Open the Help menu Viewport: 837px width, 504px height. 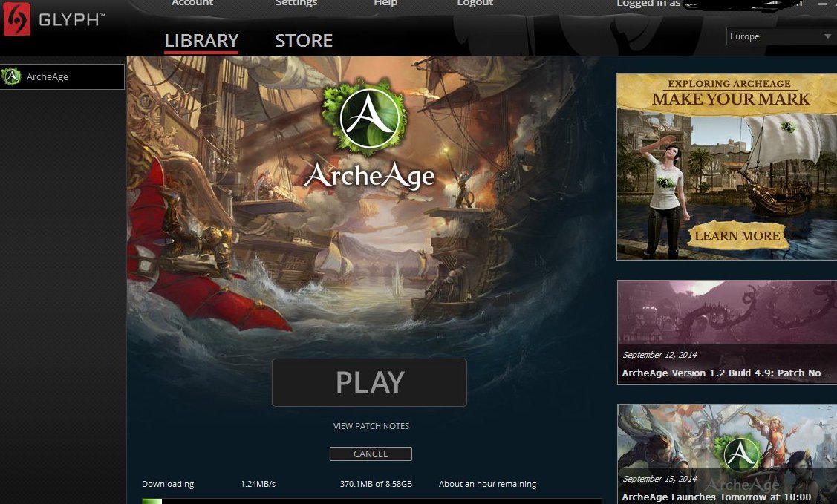click(x=385, y=3)
